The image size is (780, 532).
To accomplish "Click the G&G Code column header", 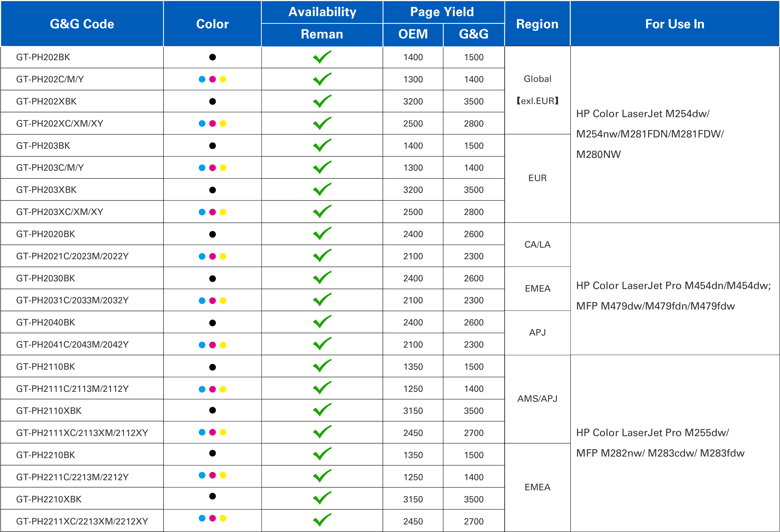I will point(82,24).
